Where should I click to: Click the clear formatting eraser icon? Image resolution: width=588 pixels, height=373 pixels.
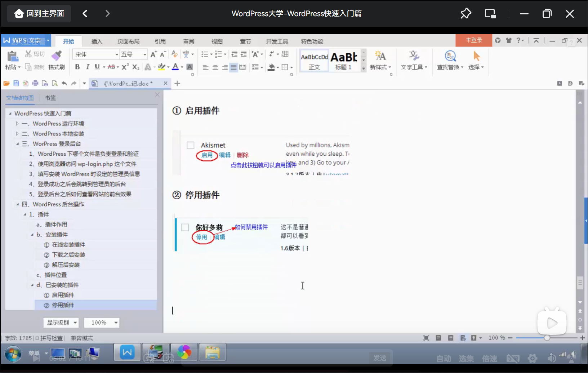coord(174,54)
